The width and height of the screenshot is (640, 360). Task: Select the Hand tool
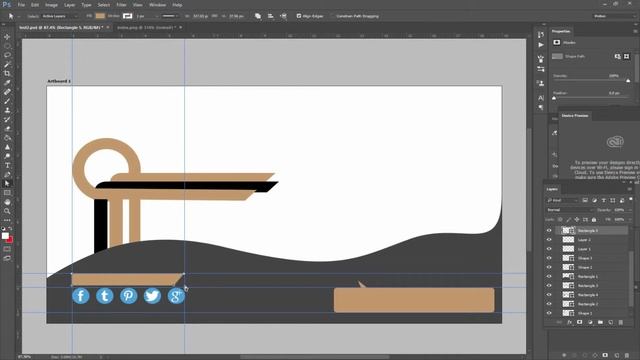coord(7,202)
